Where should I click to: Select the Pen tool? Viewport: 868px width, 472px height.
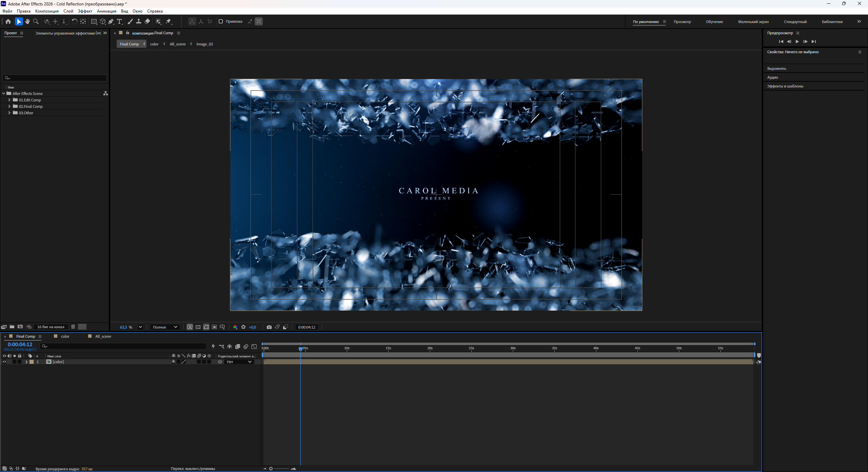111,21
